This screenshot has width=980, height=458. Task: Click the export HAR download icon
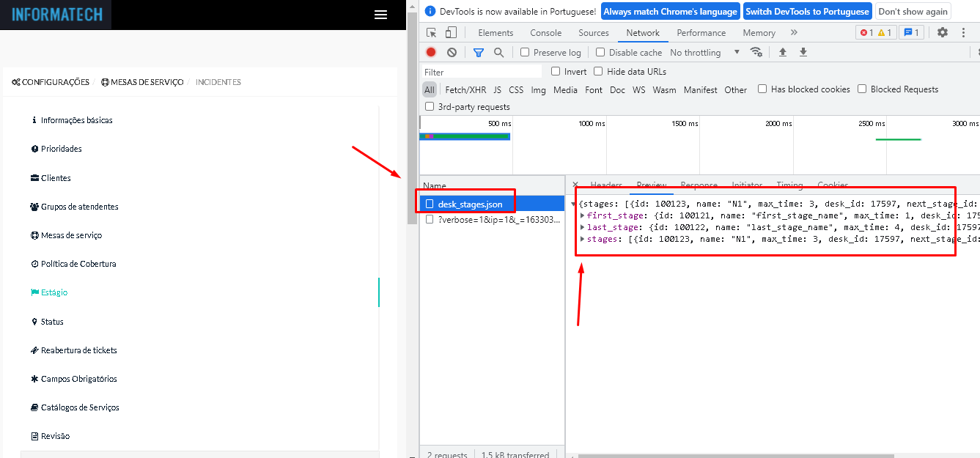click(x=803, y=52)
